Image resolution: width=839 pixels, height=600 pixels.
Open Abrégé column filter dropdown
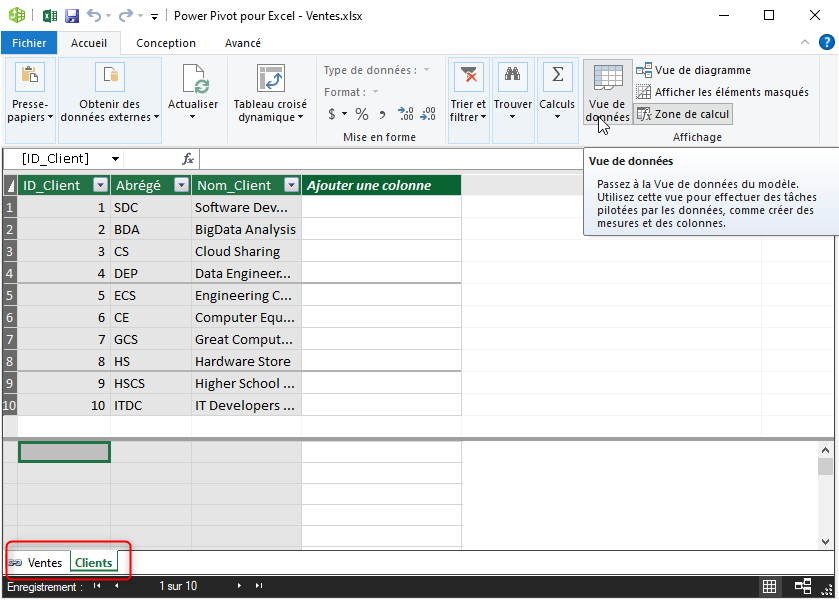182,185
